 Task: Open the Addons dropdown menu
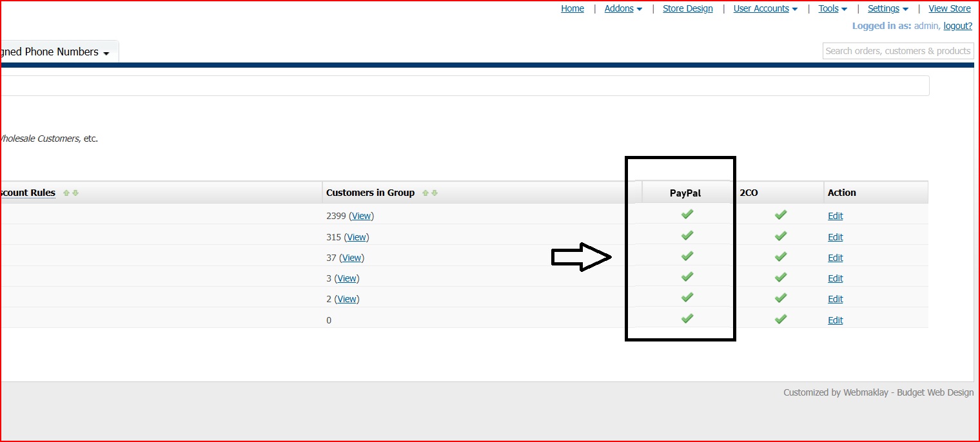(x=623, y=9)
